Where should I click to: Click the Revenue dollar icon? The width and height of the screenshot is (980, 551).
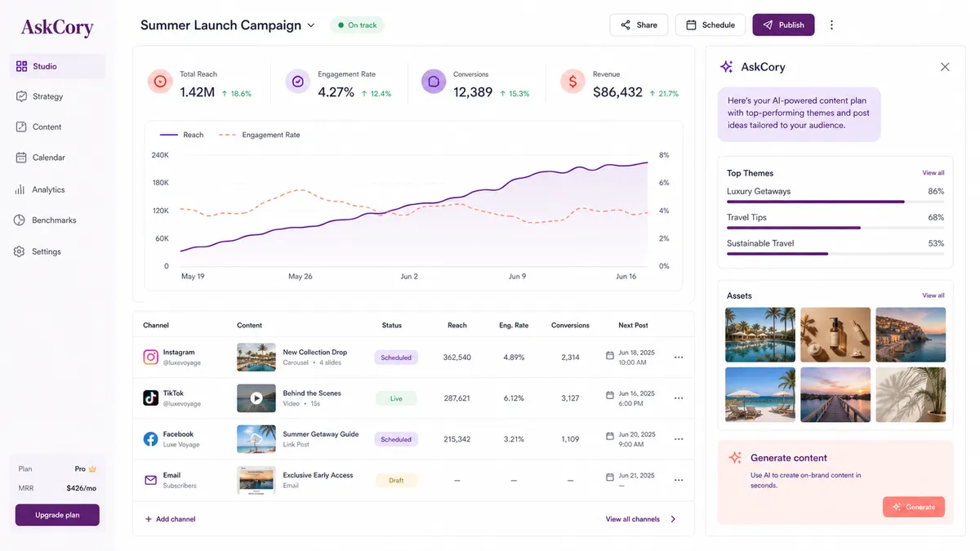[x=572, y=82]
